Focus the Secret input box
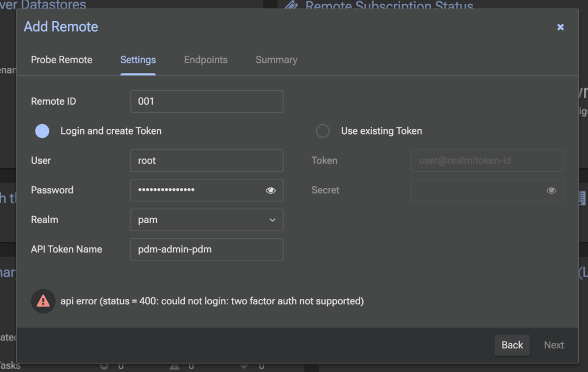This screenshot has height=372, width=588. (x=477, y=190)
